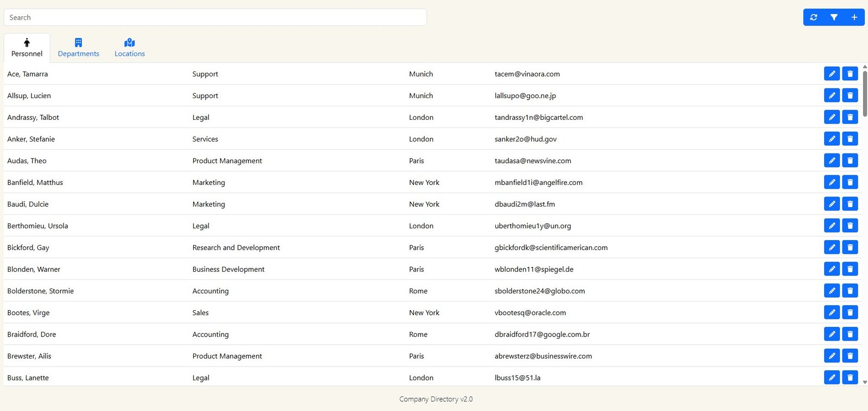Delete Virge Bootes row
Screen dimensions: 868x411
(x=850, y=312)
